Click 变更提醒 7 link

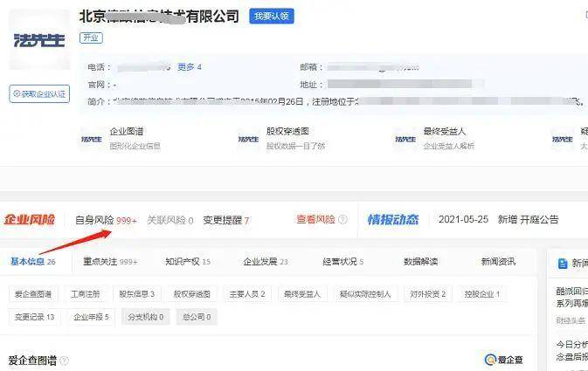226,220
